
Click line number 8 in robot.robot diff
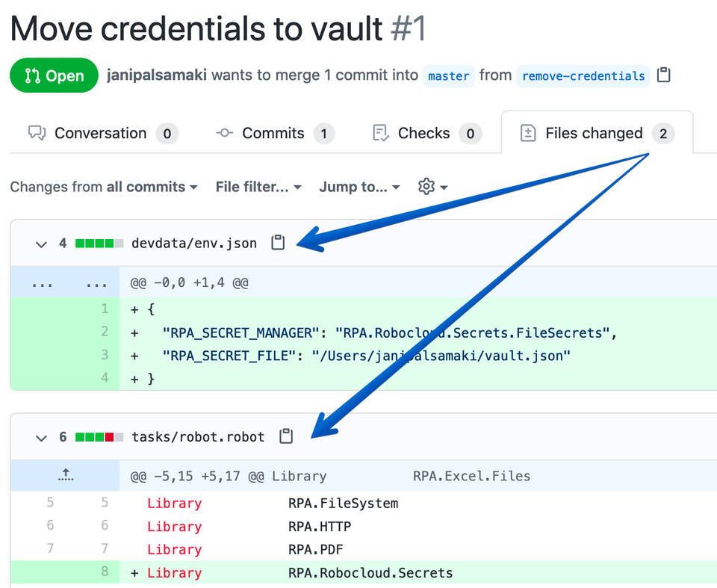click(x=105, y=572)
